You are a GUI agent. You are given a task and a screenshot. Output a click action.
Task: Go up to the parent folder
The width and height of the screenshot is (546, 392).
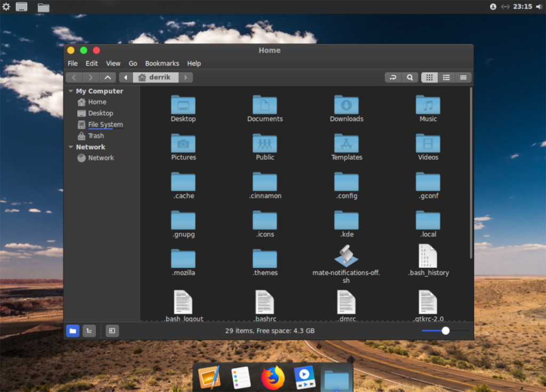(x=108, y=78)
